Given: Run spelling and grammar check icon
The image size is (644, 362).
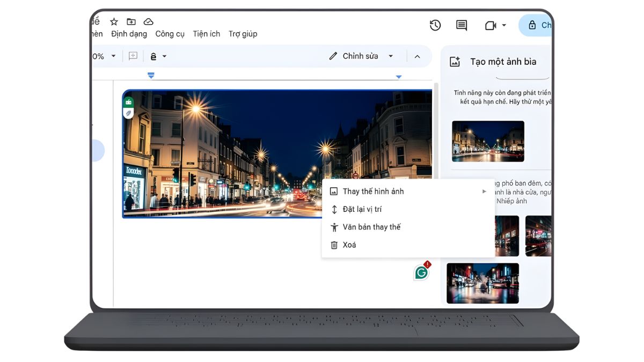Looking at the screenshot, I should 153,56.
